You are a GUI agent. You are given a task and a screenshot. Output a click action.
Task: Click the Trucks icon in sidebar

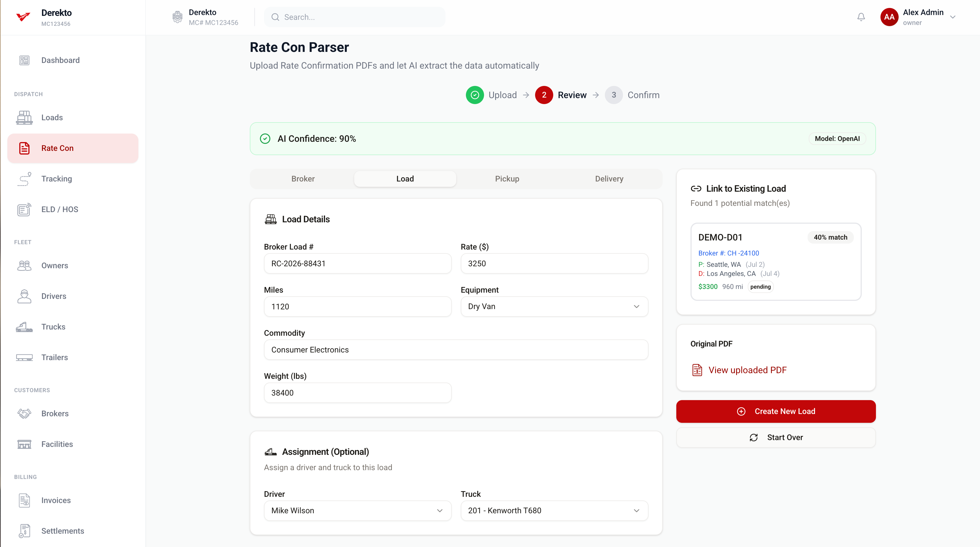tap(24, 327)
